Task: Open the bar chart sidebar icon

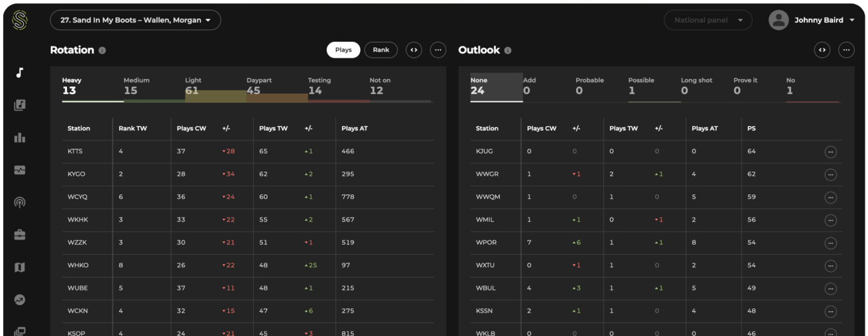Action: tap(20, 138)
